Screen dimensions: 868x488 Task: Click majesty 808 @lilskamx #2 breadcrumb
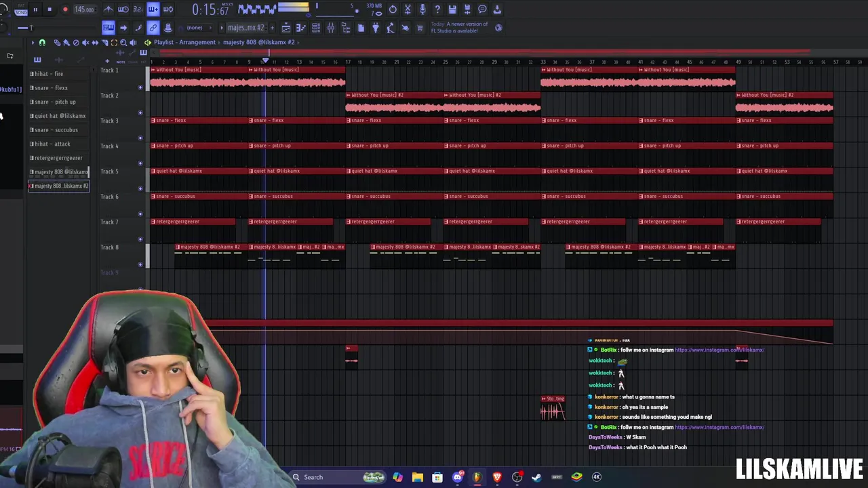[x=259, y=42]
